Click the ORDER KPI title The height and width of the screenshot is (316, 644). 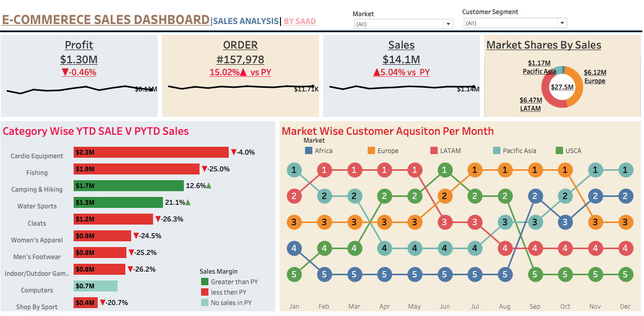click(240, 45)
